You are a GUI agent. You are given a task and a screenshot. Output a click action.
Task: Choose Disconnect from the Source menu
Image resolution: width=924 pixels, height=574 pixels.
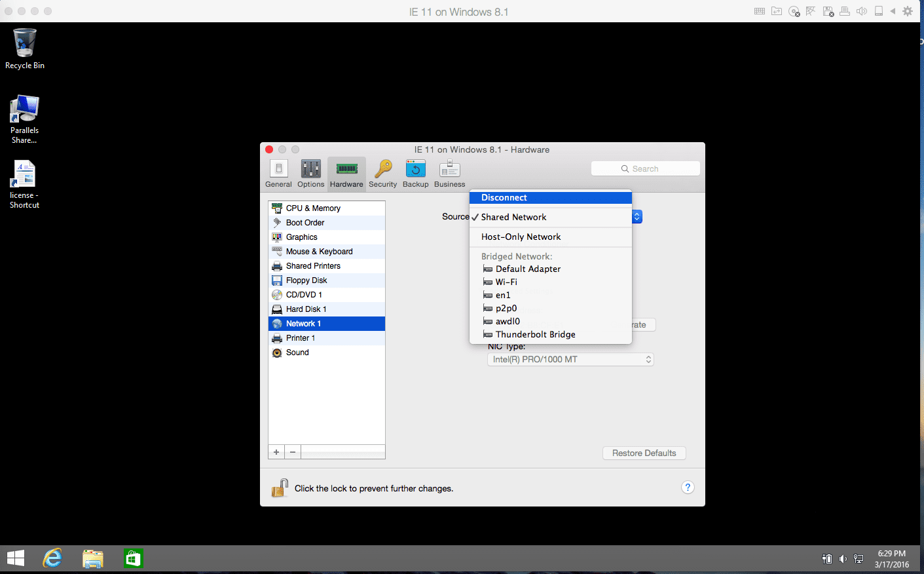pyautogui.click(x=551, y=197)
